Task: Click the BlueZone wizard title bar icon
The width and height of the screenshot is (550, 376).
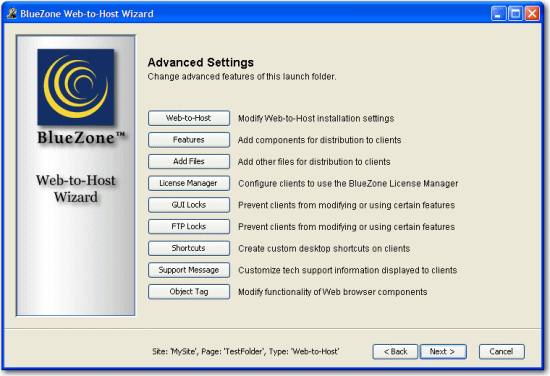Action: (12, 13)
